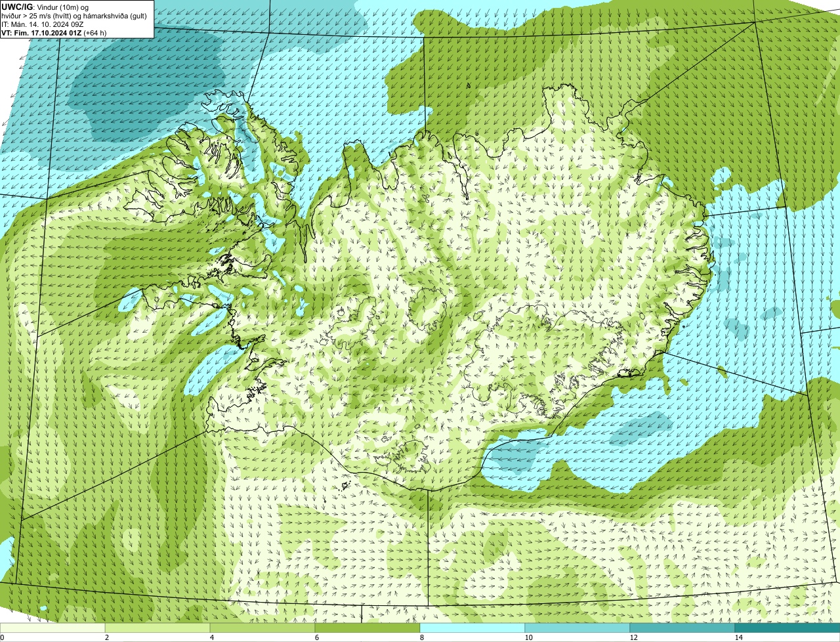Image resolution: width=840 pixels, height=642 pixels.
Task: Click the 'VT: Fim. 17.10.2024 01Z (+64 h)' line
Action: coord(54,32)
